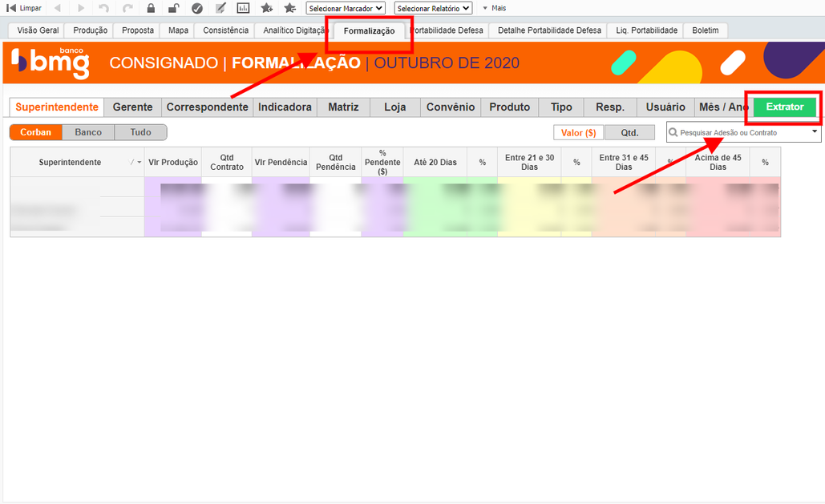Toggle the Tudo filter option
Image resolution: width=825 pixels, height=504 pixels.
[140, 132]
